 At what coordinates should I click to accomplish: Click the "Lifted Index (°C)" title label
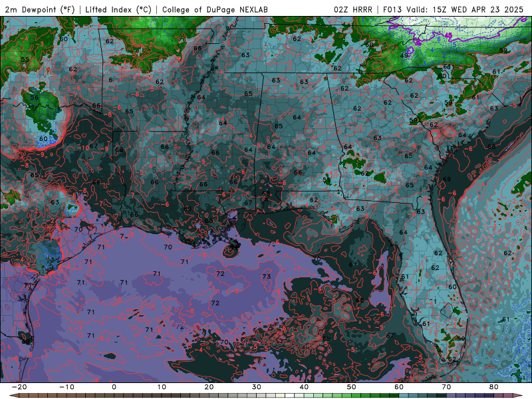pyautogui.click(x=118, y=9)
